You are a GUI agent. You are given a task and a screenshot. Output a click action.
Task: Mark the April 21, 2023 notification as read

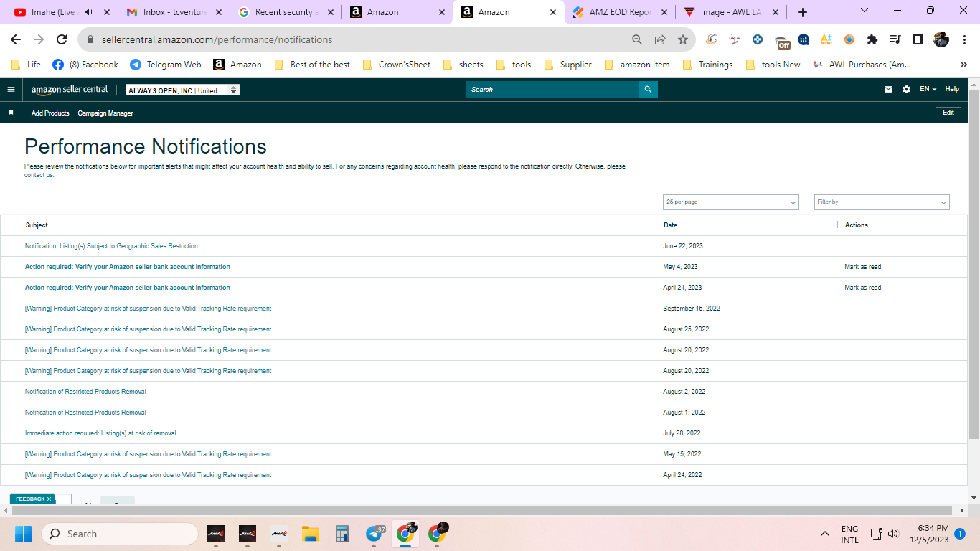point(863,288)
